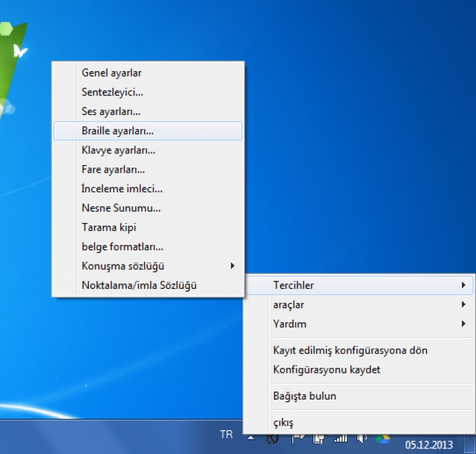This screenshot has width=476, height=454.
Task: Click the Google Drive tray icon
Action: tap(383, 439)
